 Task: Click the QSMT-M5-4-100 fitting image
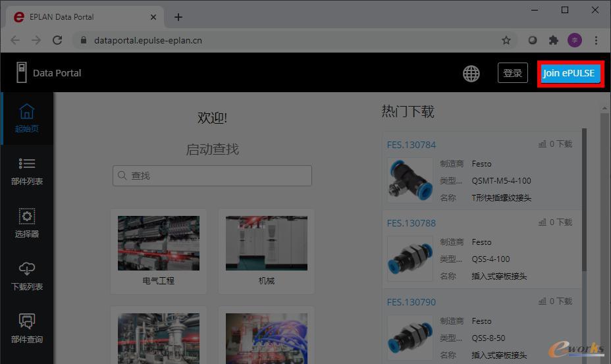coord(410,180)
